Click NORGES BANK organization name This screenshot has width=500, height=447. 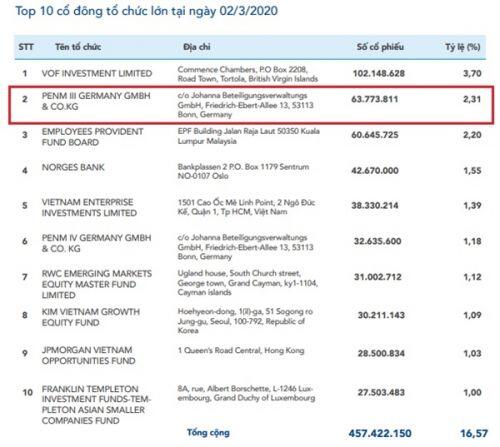(73, 167)
